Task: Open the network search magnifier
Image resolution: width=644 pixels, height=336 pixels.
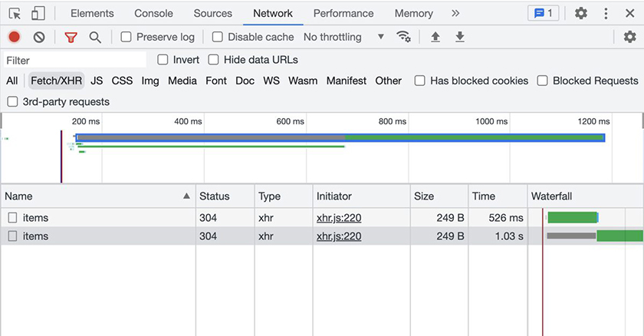Action: click(x=95, y=37)
